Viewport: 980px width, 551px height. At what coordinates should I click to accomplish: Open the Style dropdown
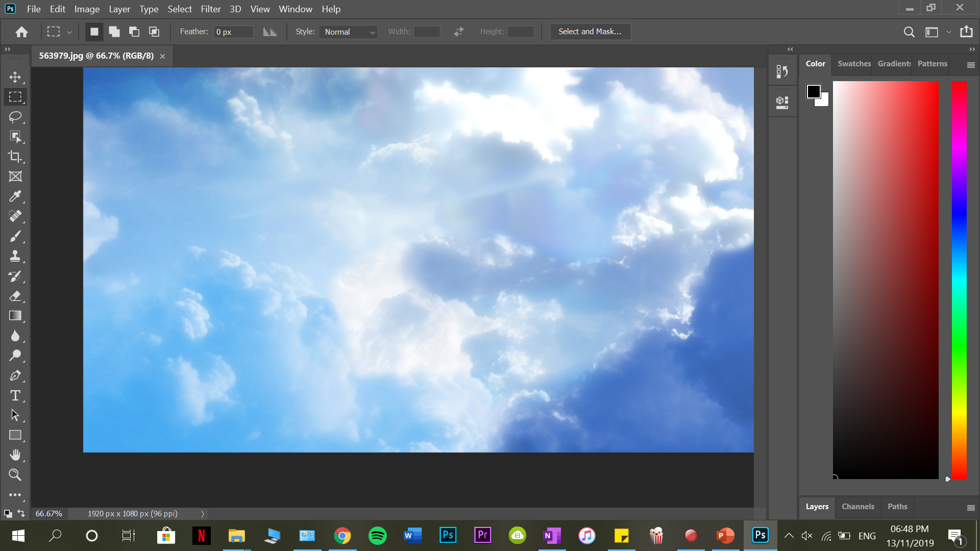[348, 32]
